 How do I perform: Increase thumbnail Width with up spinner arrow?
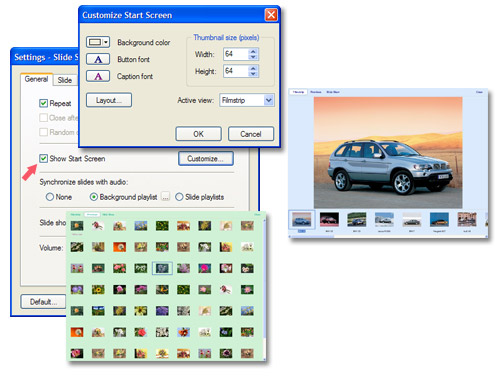click(253, 51)
